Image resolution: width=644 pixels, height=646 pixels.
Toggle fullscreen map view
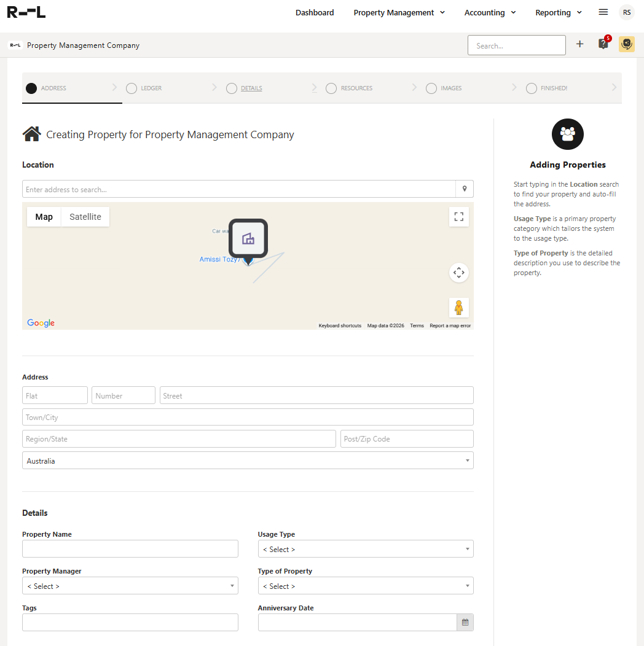[x=458, y=217]
